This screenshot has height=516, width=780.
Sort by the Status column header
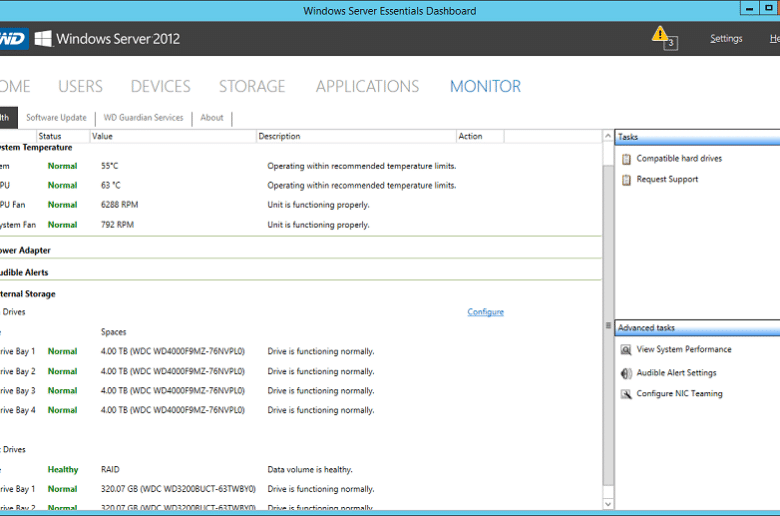[x=63, y=136]
